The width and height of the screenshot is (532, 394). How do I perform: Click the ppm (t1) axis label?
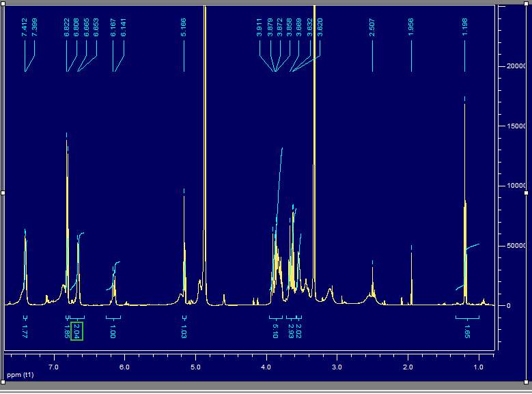coord(20,375)
